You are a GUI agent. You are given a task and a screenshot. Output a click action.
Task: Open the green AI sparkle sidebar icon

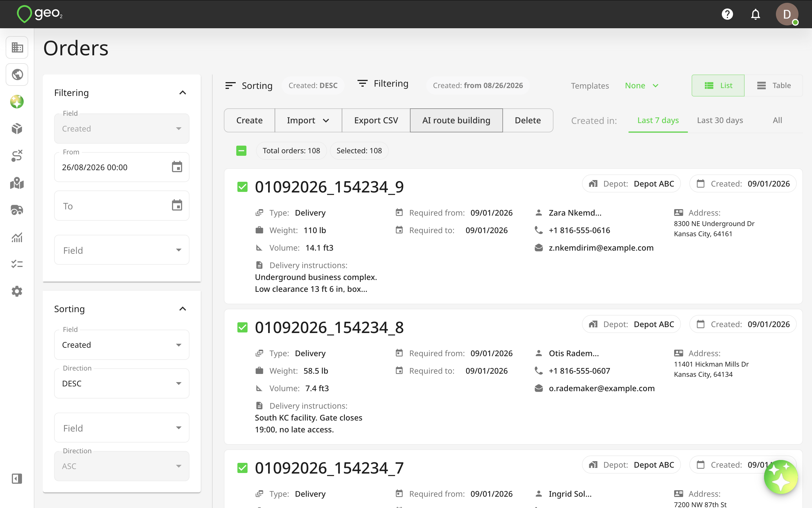tap(17, 102)
